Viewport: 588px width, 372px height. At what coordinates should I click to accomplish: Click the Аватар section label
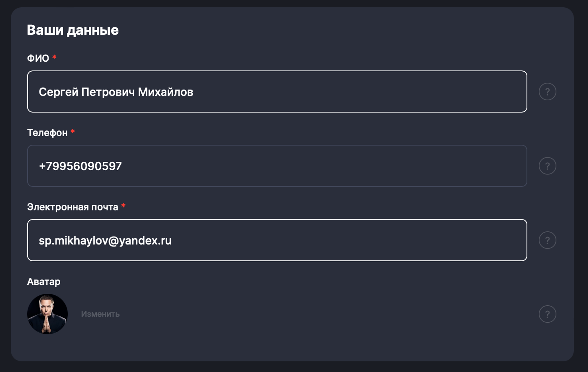click(x=44, y=282)
